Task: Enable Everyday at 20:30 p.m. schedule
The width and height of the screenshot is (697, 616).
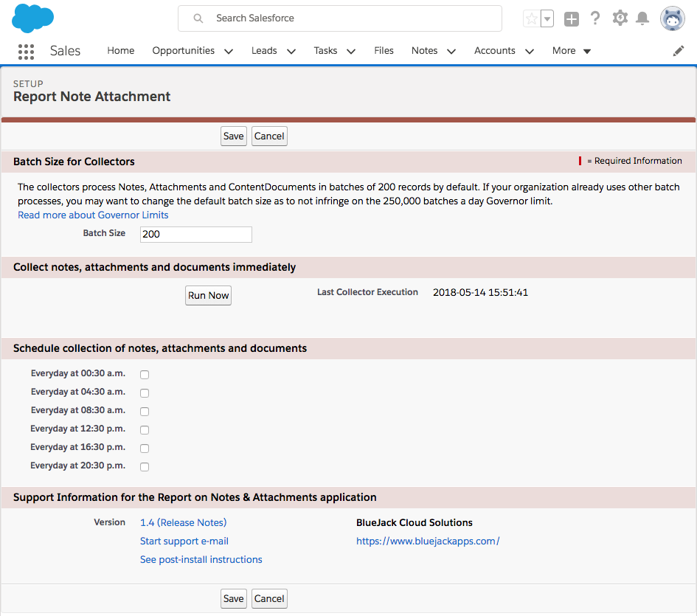Action: point(145,466)
